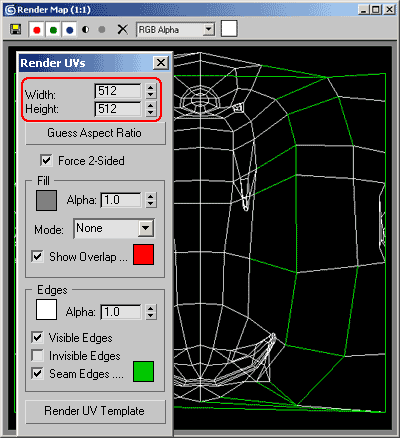Image resolution: width=400 pixels, height=438 pixels.
Task: Close the Render Map window
Action: pos(389,10)
